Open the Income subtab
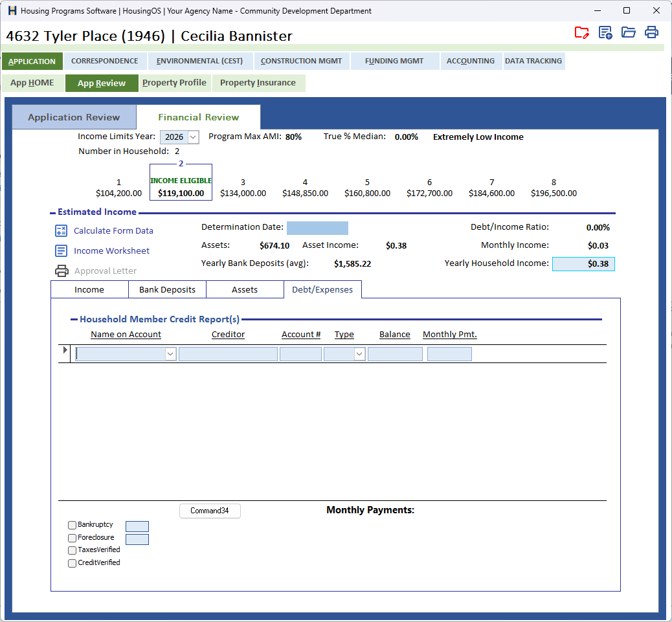The width and height of the screenshot is (672, 622). point(89,289)
